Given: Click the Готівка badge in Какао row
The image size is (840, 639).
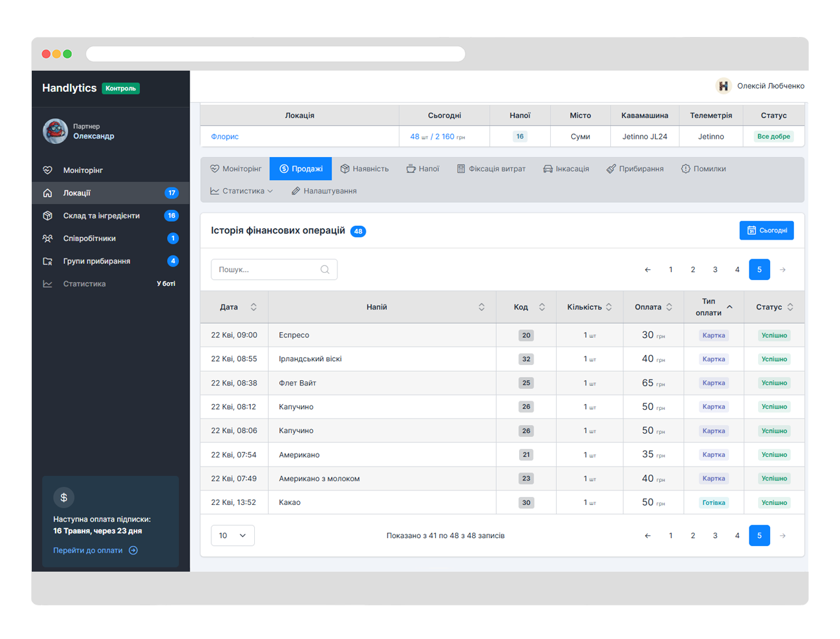Looking at the screenshot, I should coord(714,502).
